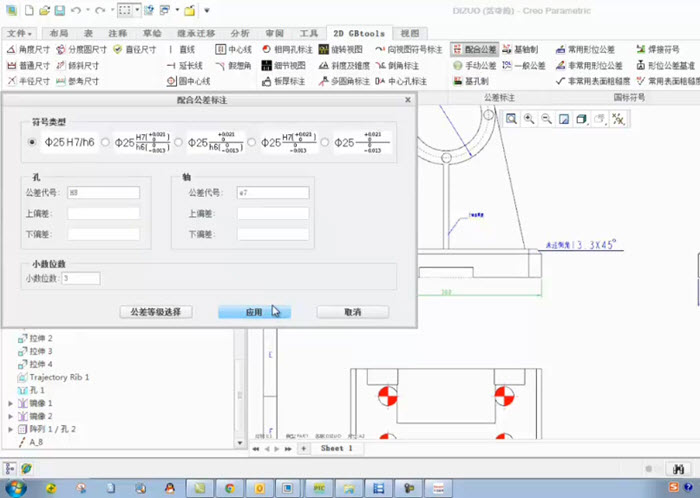
Task: Open the 视图 ribbon tab
Action: click(410, 33)
